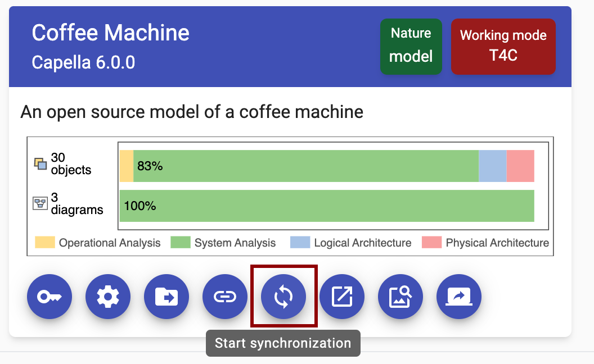Click the pink Physical Architecture bar segment
594x364 pixels.
coord(520,166)
